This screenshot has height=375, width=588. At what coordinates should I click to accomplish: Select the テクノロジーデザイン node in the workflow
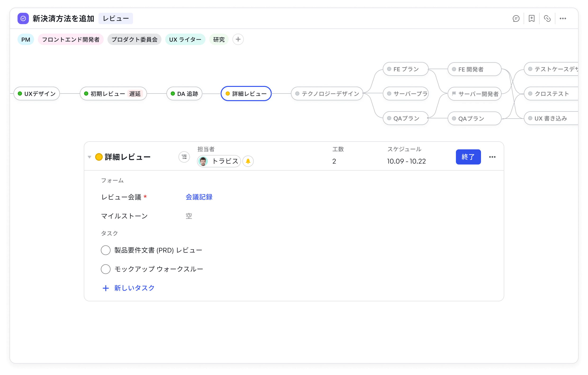point(327,94)
